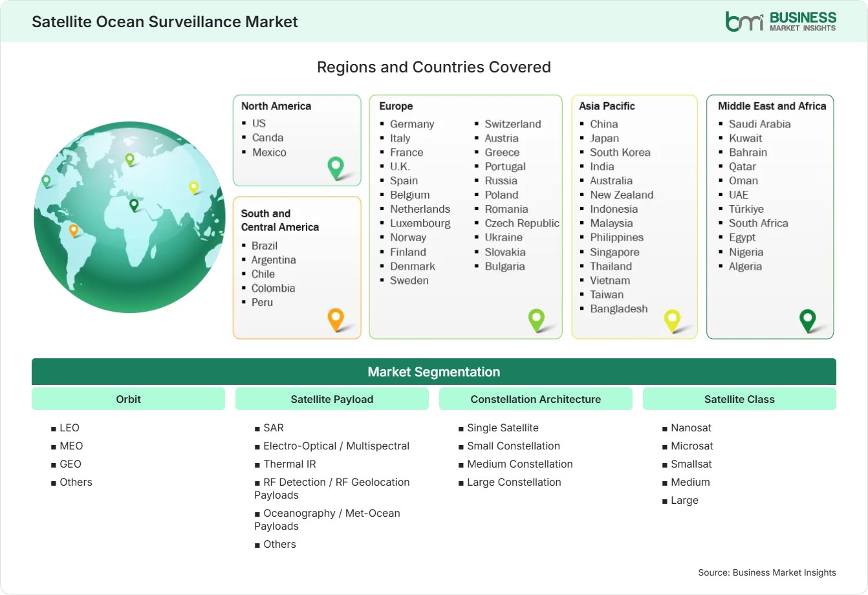Click Thermal IR item
Viewport: 868px width, 595px height.
289,464
